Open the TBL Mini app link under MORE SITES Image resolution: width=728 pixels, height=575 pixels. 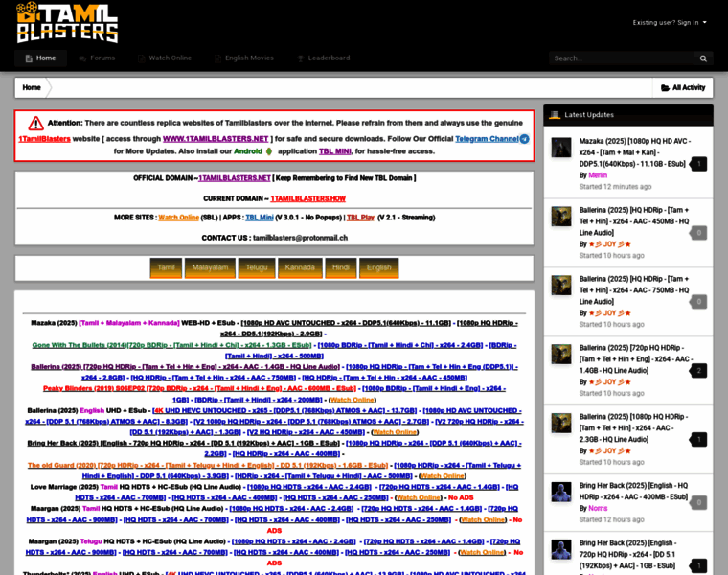click(260, 218)
